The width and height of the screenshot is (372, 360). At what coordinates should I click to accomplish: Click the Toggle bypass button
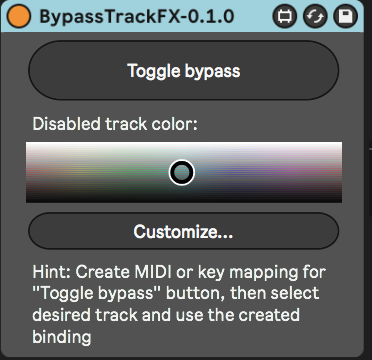[x=184, y=70]
